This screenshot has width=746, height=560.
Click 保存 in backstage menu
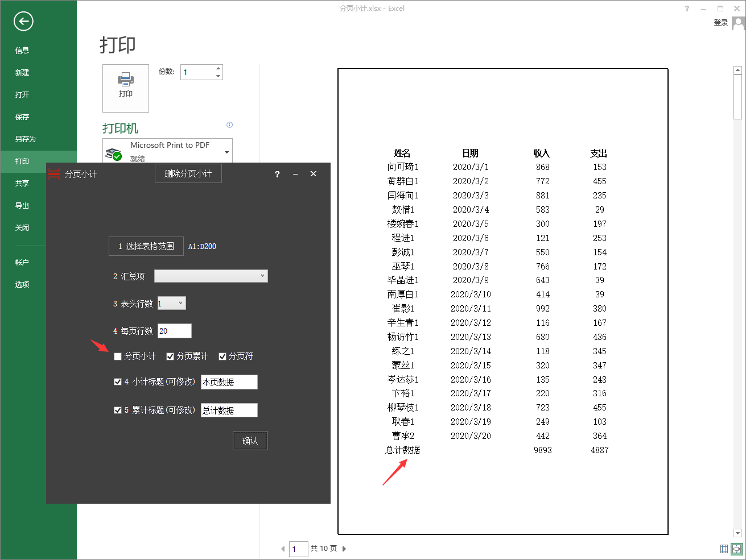[22, 117]
